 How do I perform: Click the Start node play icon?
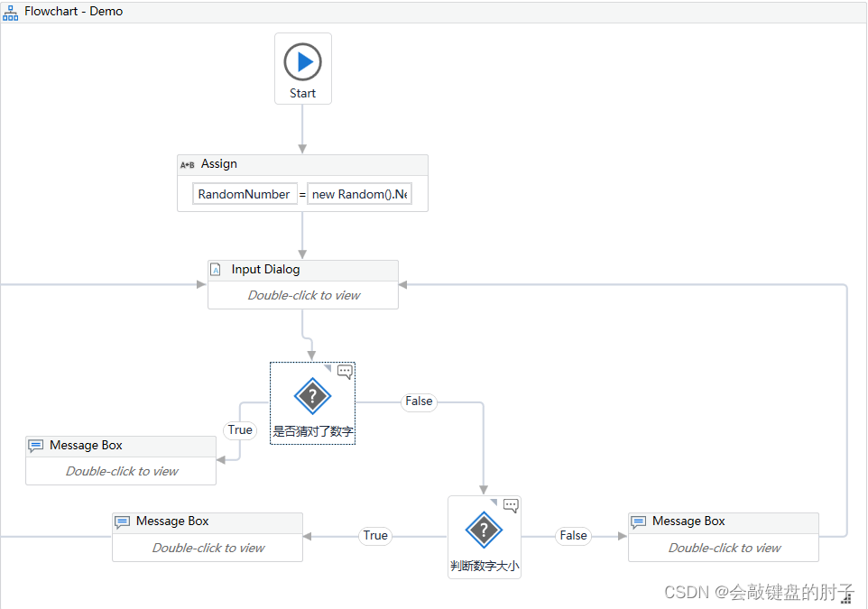coord(303,62)
